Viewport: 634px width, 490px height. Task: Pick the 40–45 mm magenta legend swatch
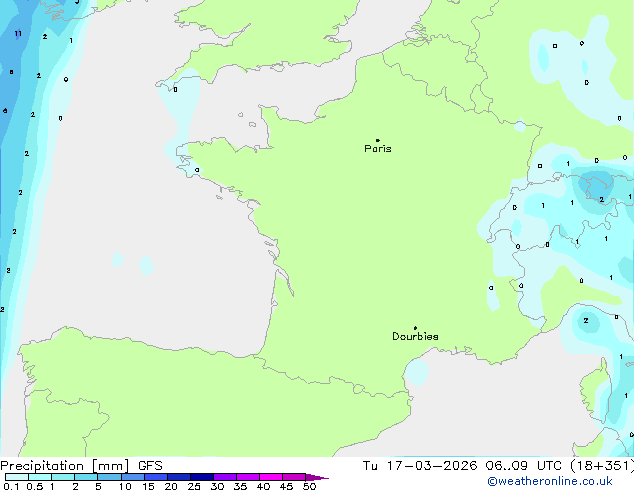click(271, 477)
